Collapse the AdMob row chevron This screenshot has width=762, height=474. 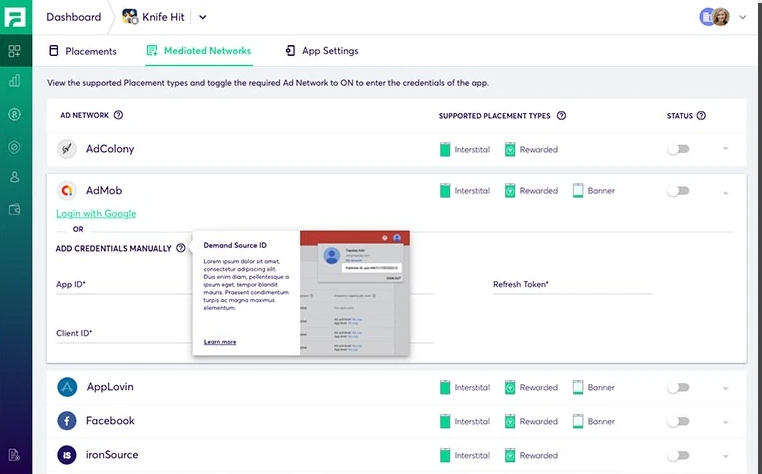tap(726, 193)
